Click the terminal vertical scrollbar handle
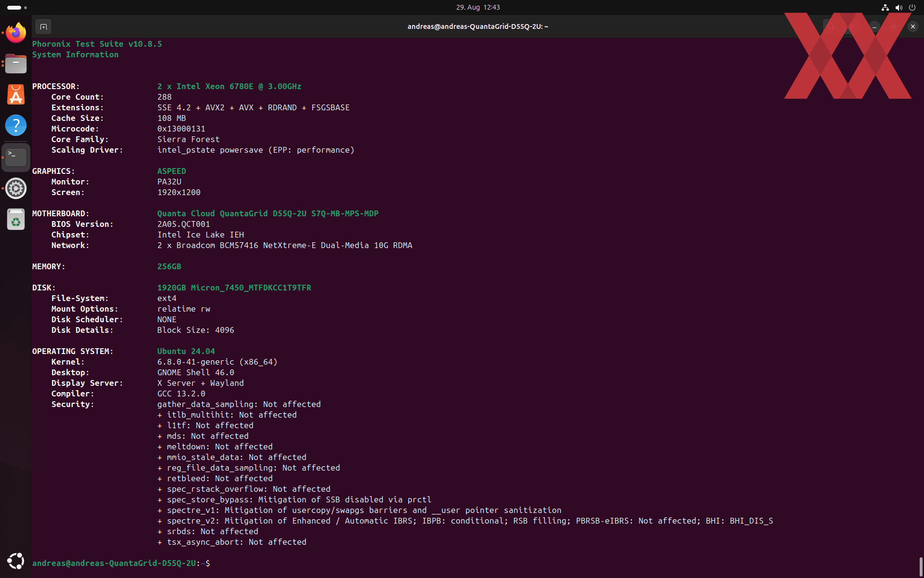The width and height of the screenshot is (924, 578). click(921, 566)
